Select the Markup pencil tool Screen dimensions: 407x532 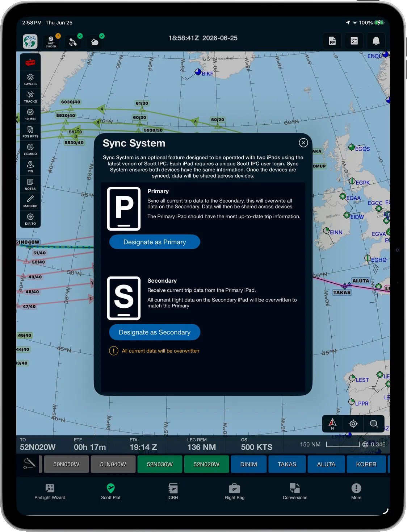(x=30, y=201)
